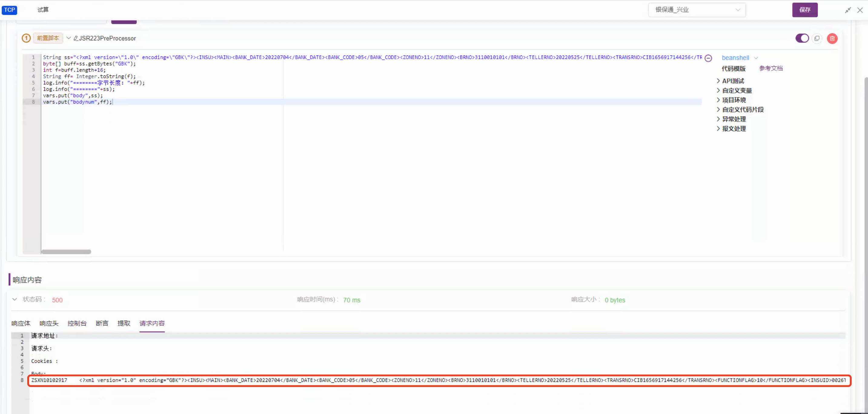
Task: Expand the API测试 template group
Action: pos(730,81)
